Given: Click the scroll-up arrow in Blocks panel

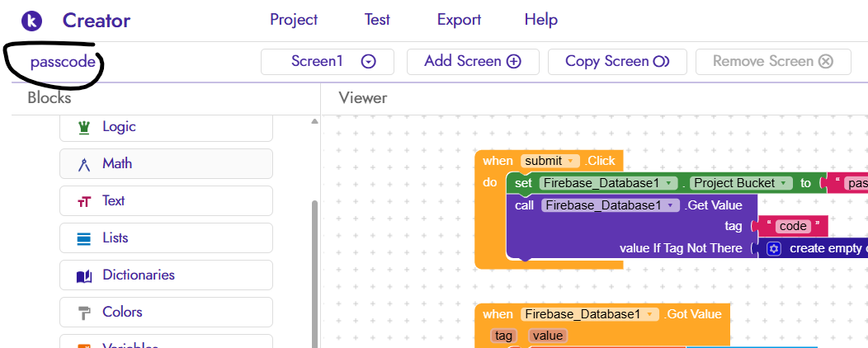Looking at the screenshot, I should tap(315, 121).
